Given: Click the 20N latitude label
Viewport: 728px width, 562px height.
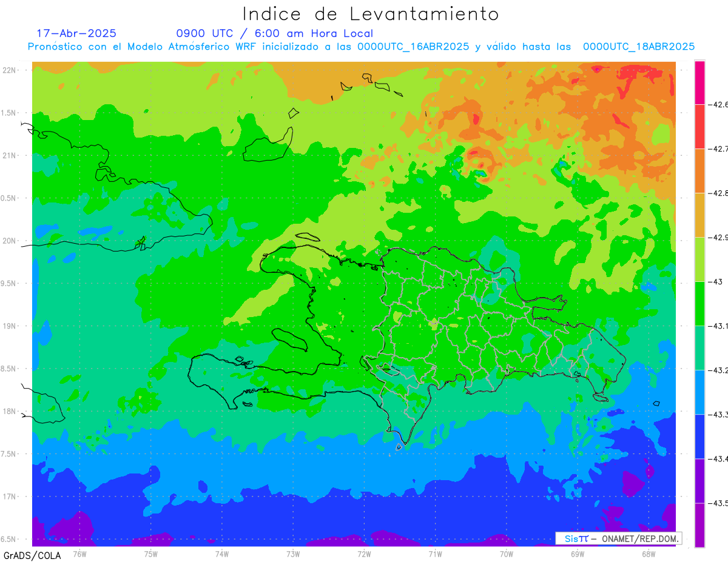Looking at the screenshot, I should [10, 241].
